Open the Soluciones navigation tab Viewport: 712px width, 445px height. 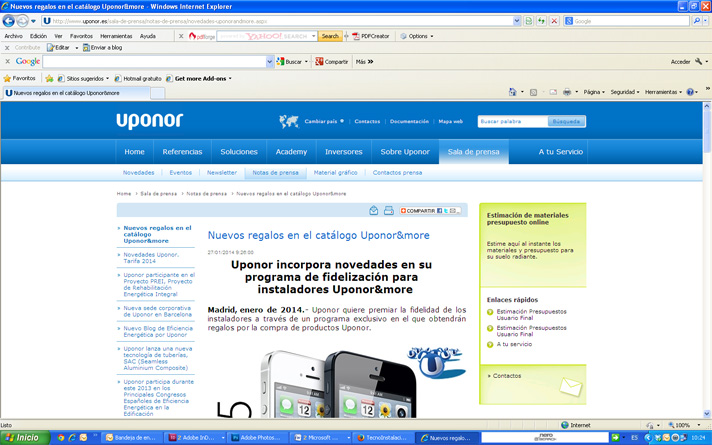tap(239, 152)
